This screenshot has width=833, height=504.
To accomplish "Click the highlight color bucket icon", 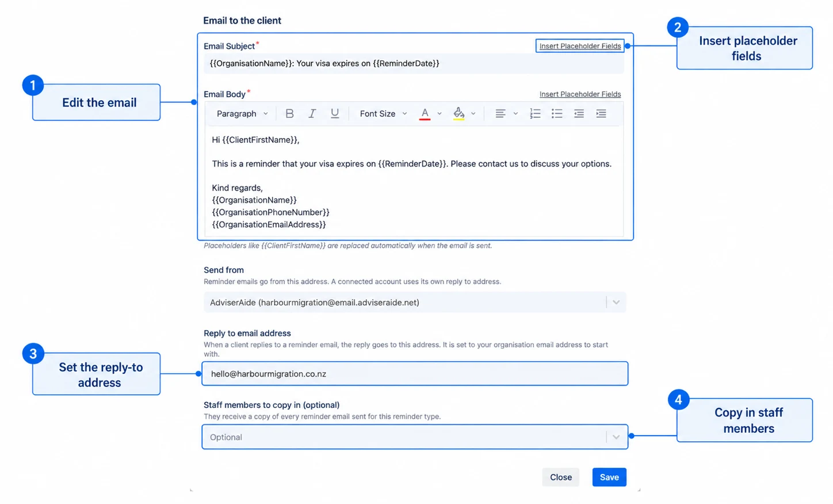I will [x=458, y=114].
